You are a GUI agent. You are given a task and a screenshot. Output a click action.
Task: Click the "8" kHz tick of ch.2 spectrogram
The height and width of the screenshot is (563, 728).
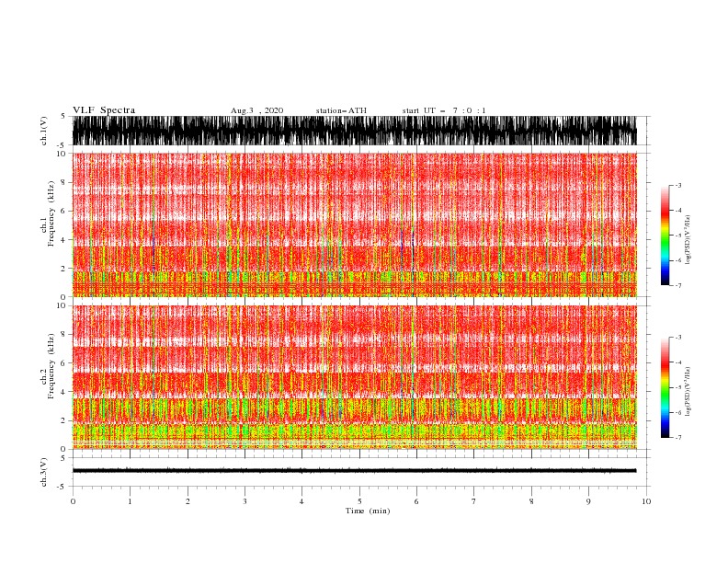click(x=63, y=335)
